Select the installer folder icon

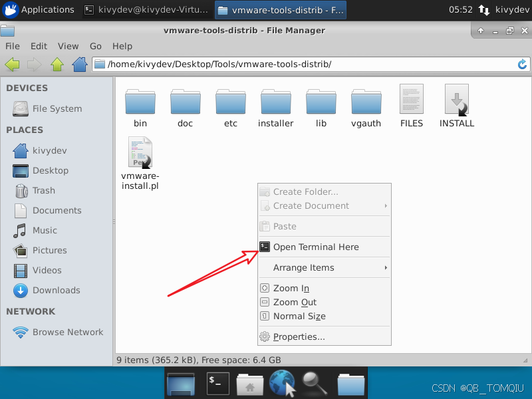point(276,102)
